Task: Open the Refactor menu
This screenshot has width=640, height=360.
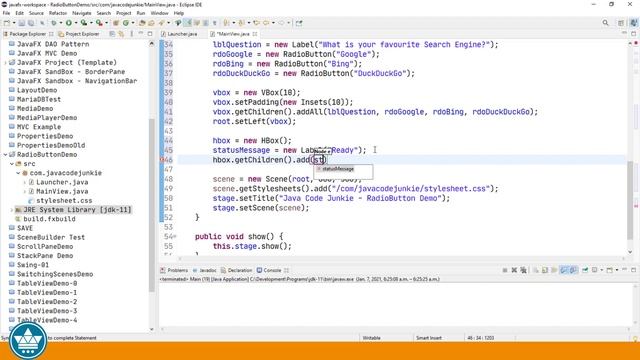Action: (58, 13)
